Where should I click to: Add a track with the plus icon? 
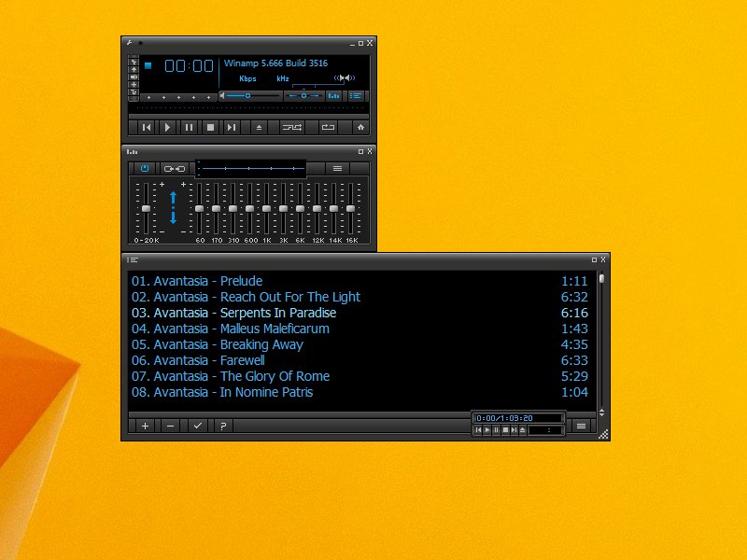(145, 425)
